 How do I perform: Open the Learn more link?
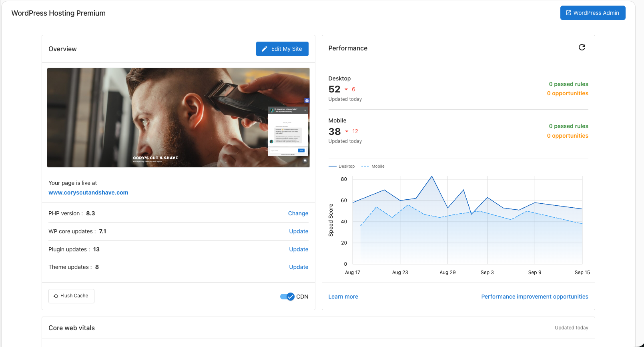coord(343,297)
